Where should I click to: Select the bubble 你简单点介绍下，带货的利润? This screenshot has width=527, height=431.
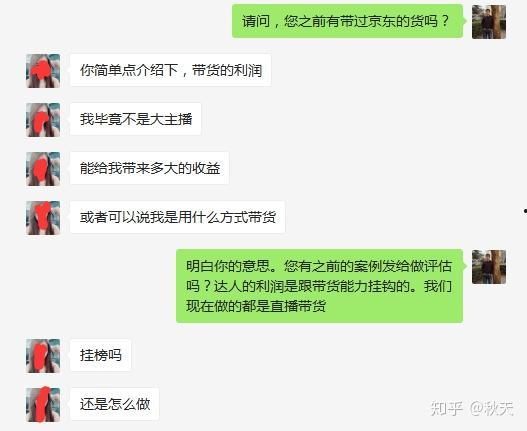pyautogui.click(x=170, y=70)
